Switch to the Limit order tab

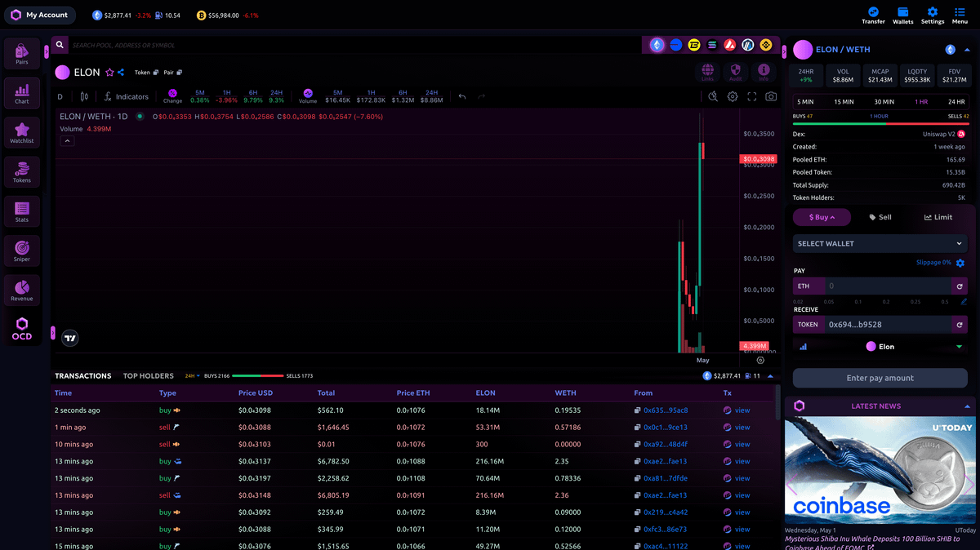click(x=938, y=217)
